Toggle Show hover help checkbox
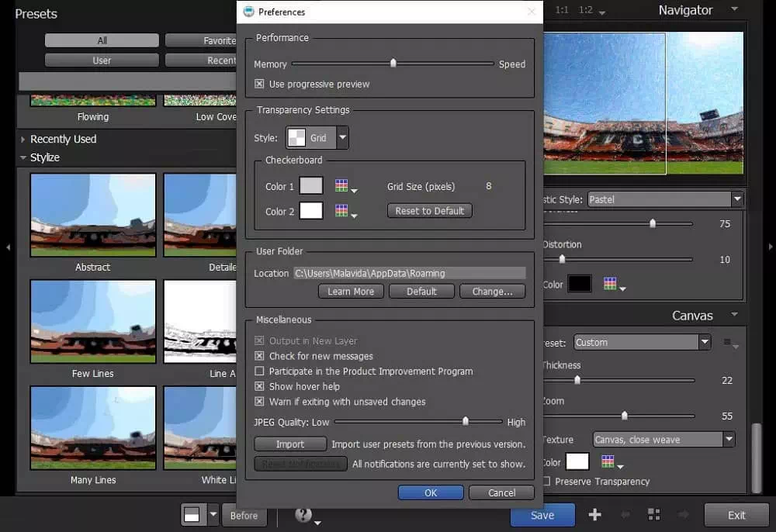The image size is (776, 532). pos(259,386)
